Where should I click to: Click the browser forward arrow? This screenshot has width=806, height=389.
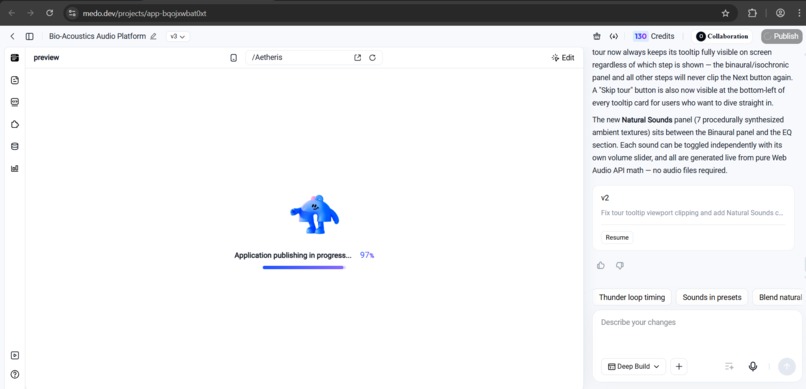click(30, 13)
